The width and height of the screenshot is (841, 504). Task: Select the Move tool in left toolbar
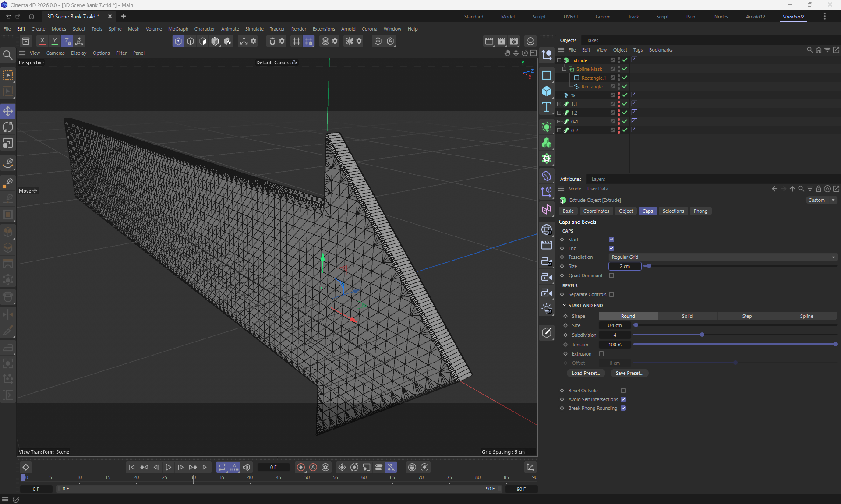(x=8, y=111)
